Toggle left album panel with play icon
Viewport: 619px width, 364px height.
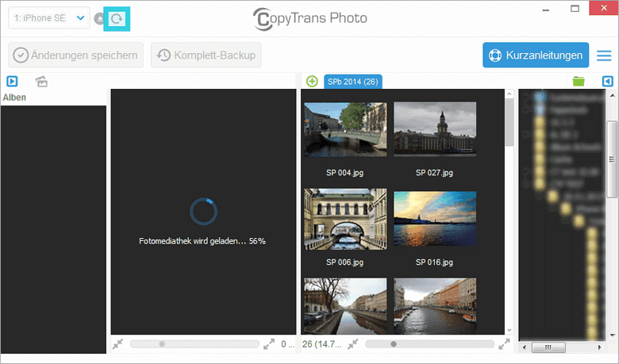[12, 81]
